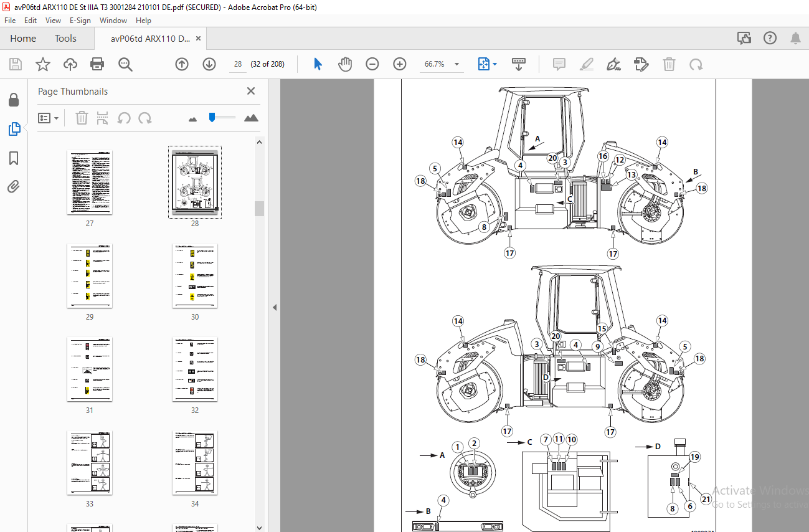Open the E-Sign menu

(80, 21)
